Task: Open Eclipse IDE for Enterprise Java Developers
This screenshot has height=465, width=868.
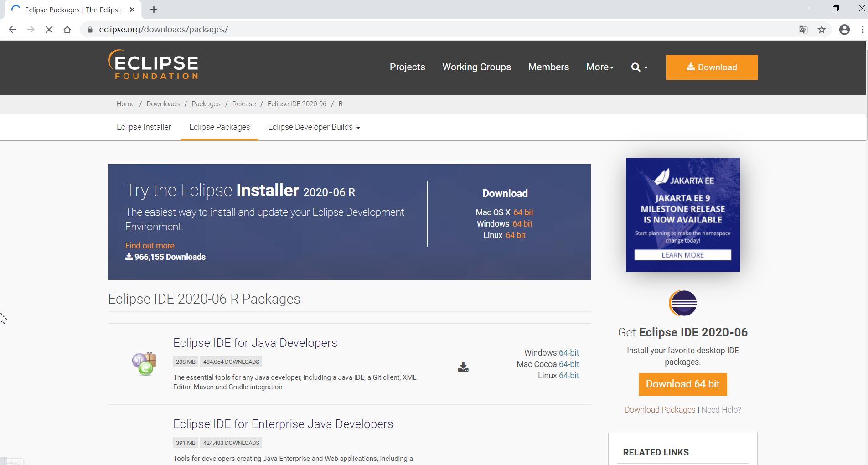Action: point(283,424)
